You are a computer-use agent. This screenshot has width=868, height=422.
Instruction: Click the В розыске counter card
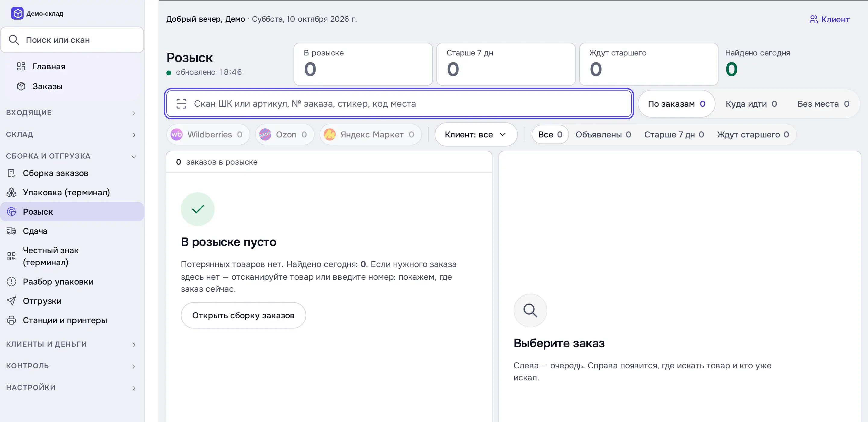[363, 64]
